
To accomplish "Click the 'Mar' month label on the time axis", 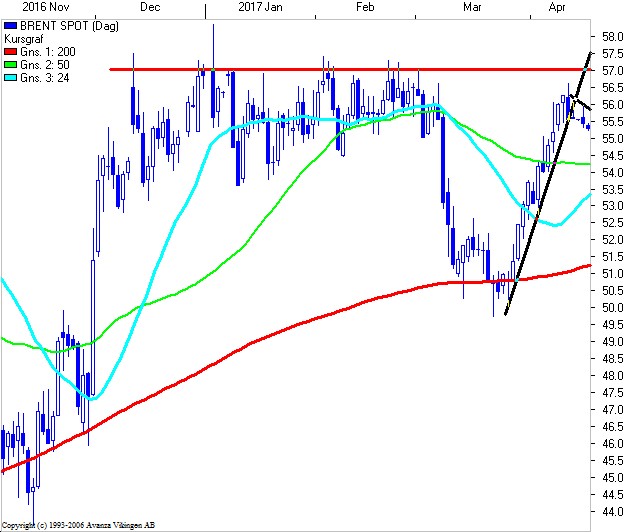I will (x=473, y=6).
